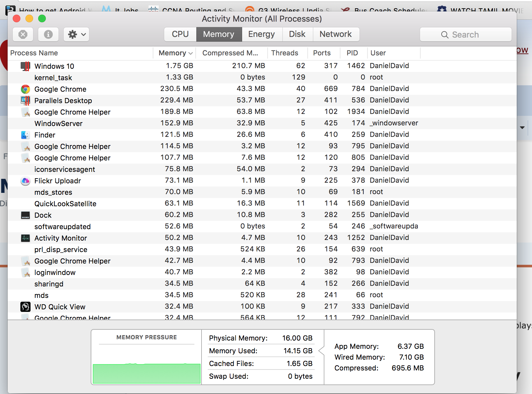Viewport: 532px width, 394px height.
Task: Focus the Search field
Action: [x=466, y=34]
